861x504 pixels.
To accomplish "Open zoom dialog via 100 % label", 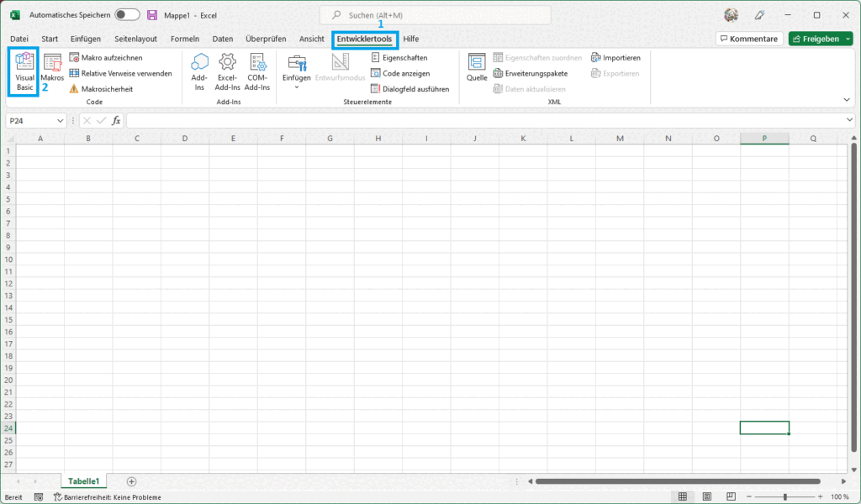I will click(x=840, y=497).
